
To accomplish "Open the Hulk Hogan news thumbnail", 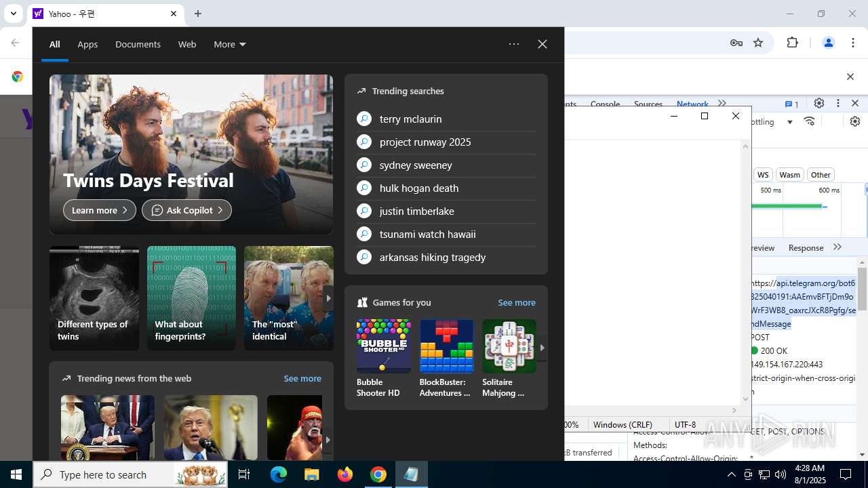I will [294, 428].
